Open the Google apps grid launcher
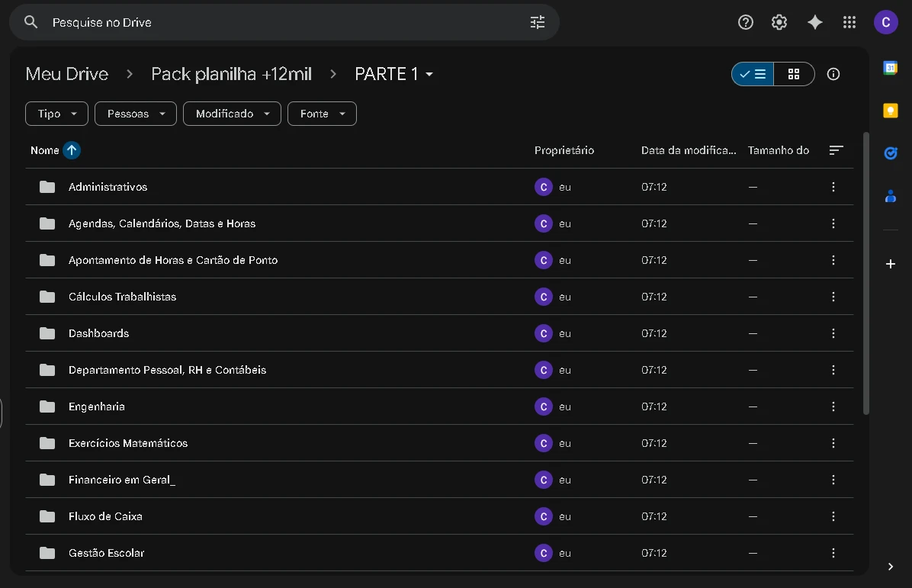912x588 pixels. [849, 22]
